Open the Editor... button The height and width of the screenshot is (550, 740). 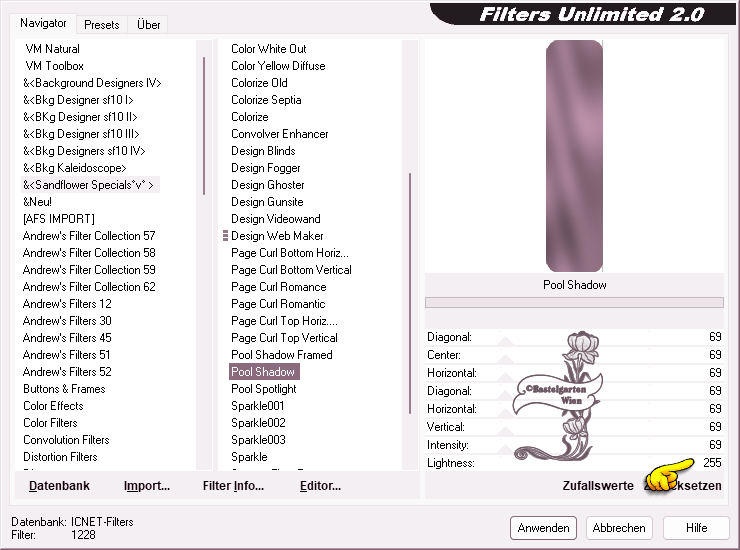[320, 486]
